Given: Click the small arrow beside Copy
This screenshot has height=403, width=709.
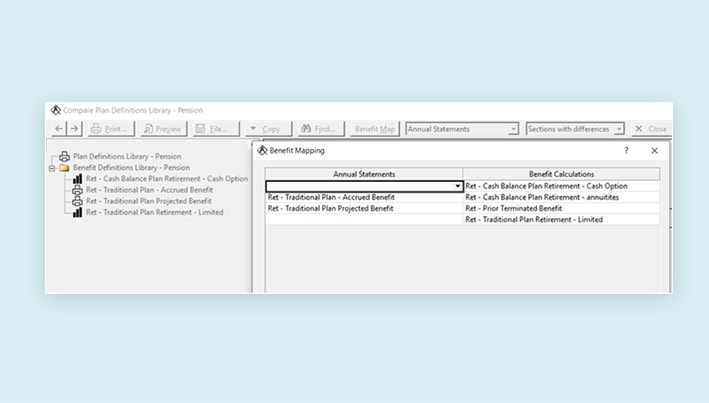Looking at the screenshot, I should pyautogui.click(x=253, y=128).
